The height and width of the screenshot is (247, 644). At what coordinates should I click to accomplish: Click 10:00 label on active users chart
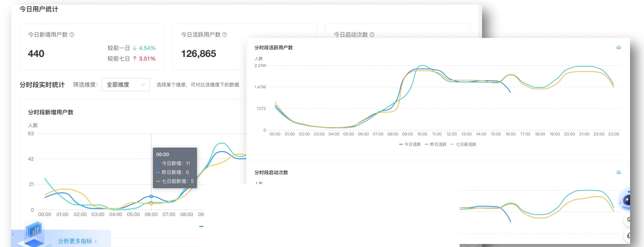pos(422,134)
